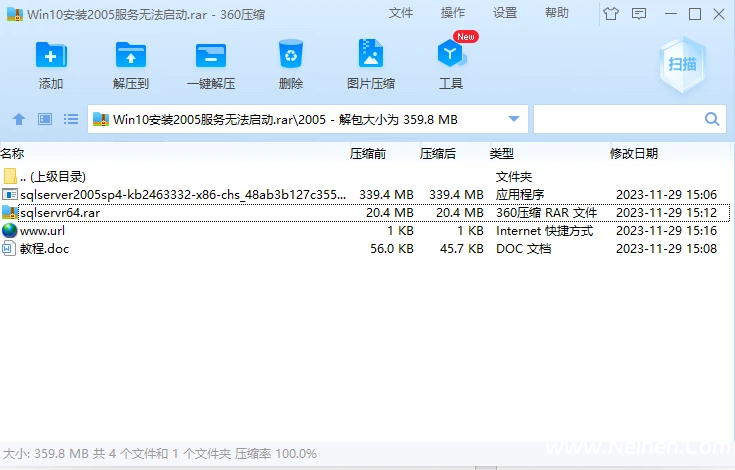This screenshot has width=735, height=470.
Task: Switch to the list view mode button
Action: [71, 119]
